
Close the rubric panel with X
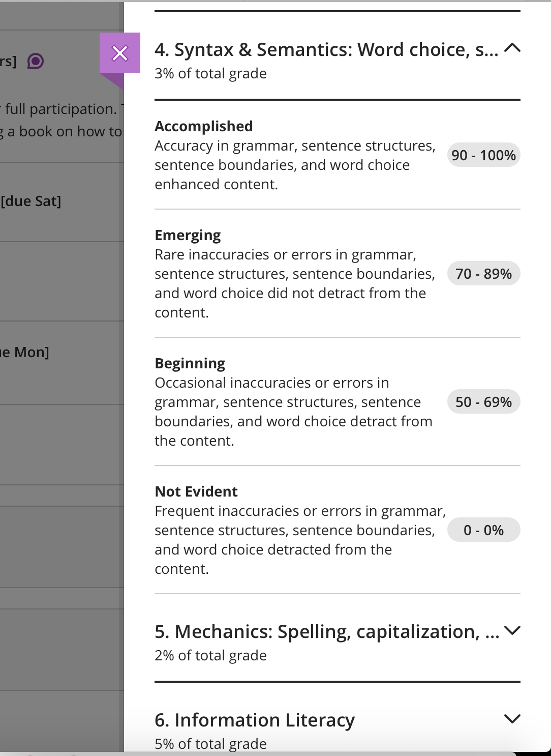coord(120,53)
